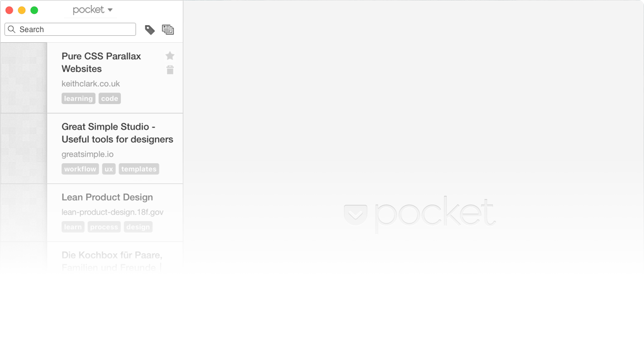The width and height of the screenshot is (644, 337).
Task: Open the article view icon beside tags
Action: pyautogui.click(x=168, y=30)
